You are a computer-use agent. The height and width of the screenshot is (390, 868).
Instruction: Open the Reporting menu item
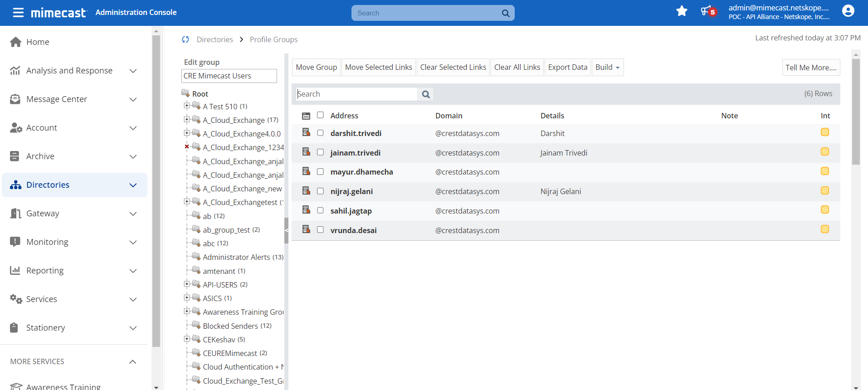pos(74,270)
